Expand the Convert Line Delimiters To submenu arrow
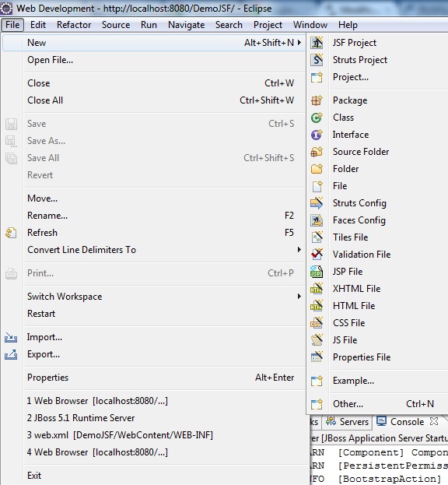Viewport: 448px width, 485px height. click(299, 250)
